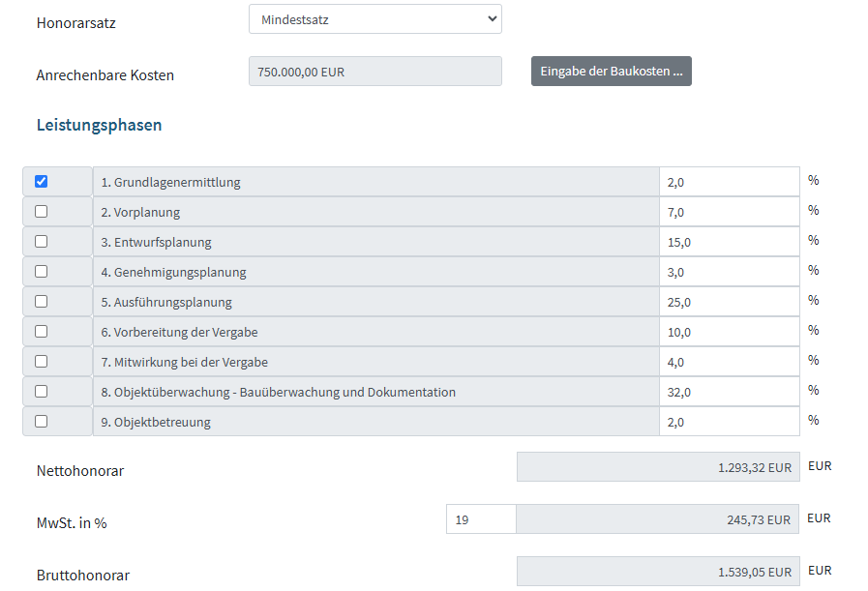Click the Grundlagenermittlung percentage field
The image size is (868, 591).
click(x=729, y=182)
